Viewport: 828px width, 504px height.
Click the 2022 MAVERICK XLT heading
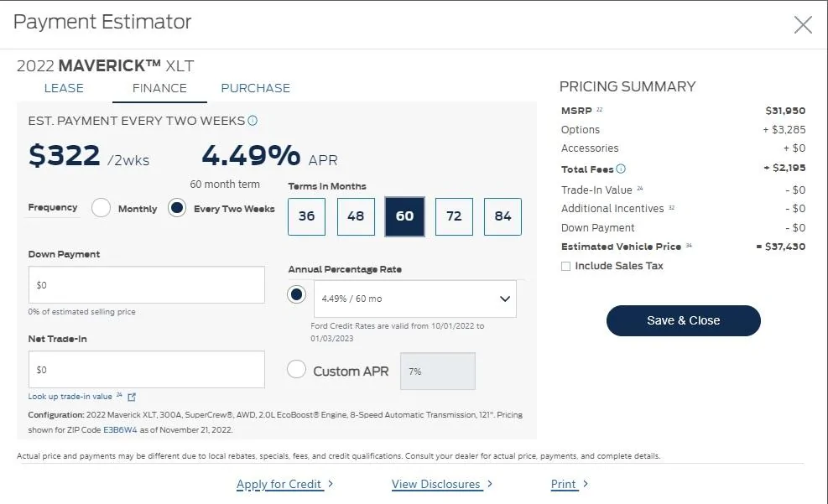[x=106, y=66]
